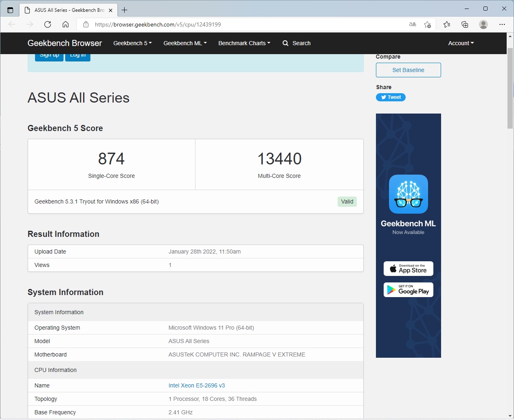Click 'ASUSTeK COMPUTER INC. RAMPAGE V EXTREME' value
The width and height of the screenshot is (514, 420).
pos(237,354)
